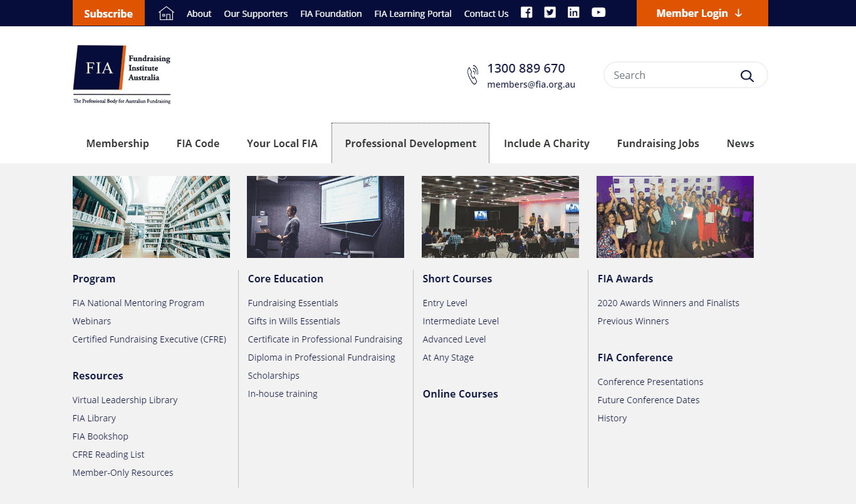Open Your Local FIA menu
Viewport: 856px width, 504px height.
[x=282, y=143]
